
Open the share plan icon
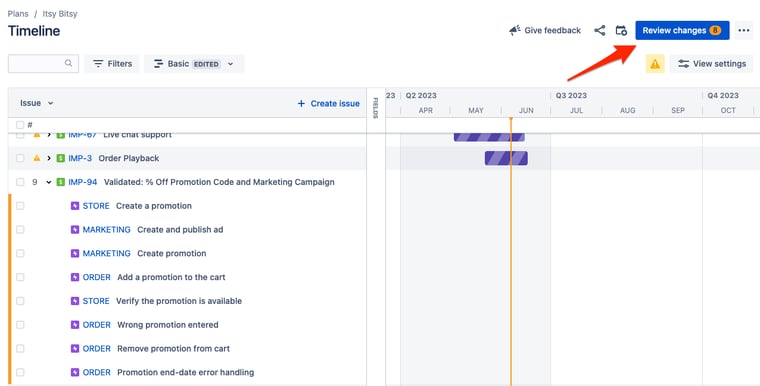(x=600, y=31)
